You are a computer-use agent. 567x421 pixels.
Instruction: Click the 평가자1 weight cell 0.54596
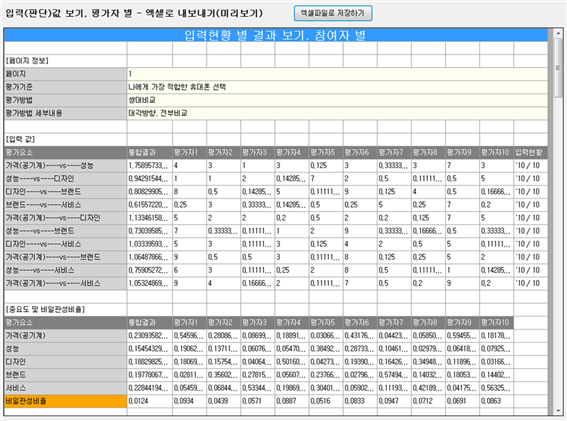coord(189,336)
